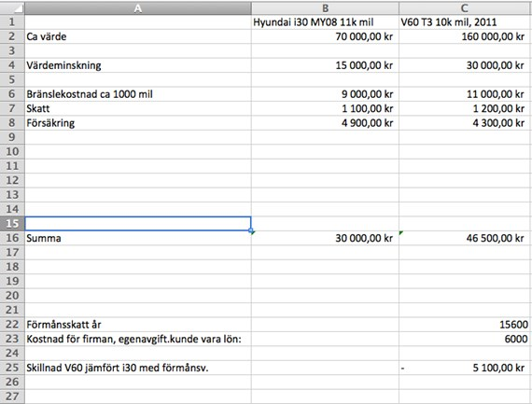532x404 pixels.
Task: Click the Kostnad för firman label cell
Action: [x=138, y=339]
